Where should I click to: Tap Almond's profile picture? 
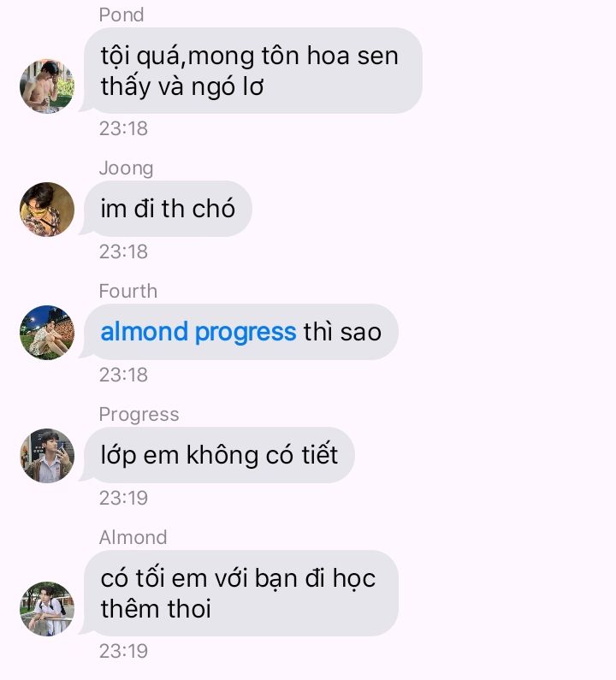(x=47, y=609)
